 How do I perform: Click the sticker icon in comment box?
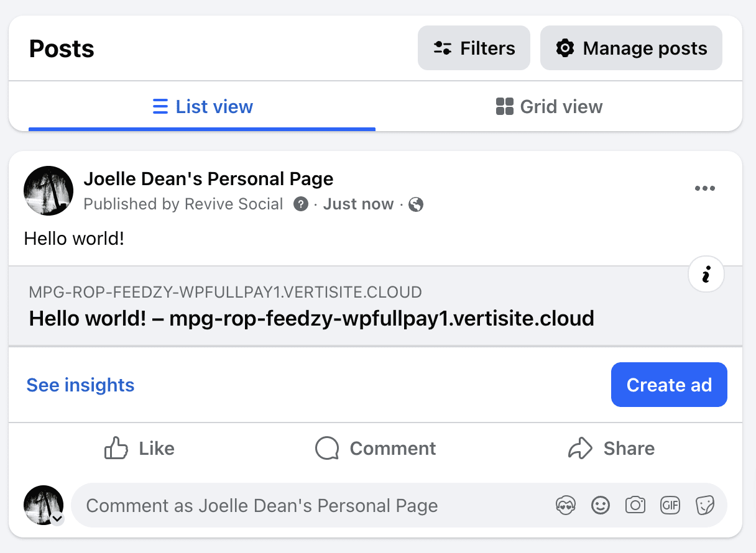[x=704, y=506]
